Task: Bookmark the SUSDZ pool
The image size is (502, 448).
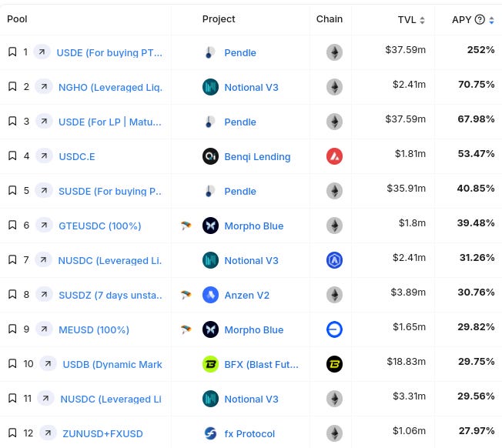Action: tap(12, 294)
